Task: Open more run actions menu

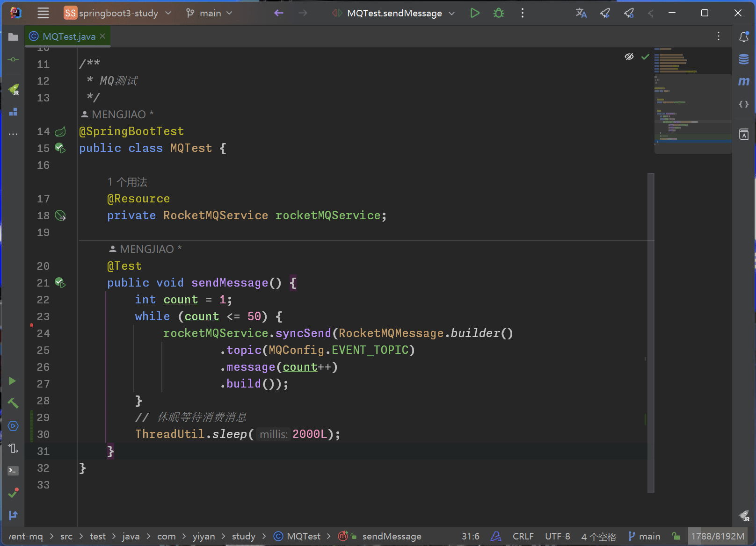Action: 523,13
